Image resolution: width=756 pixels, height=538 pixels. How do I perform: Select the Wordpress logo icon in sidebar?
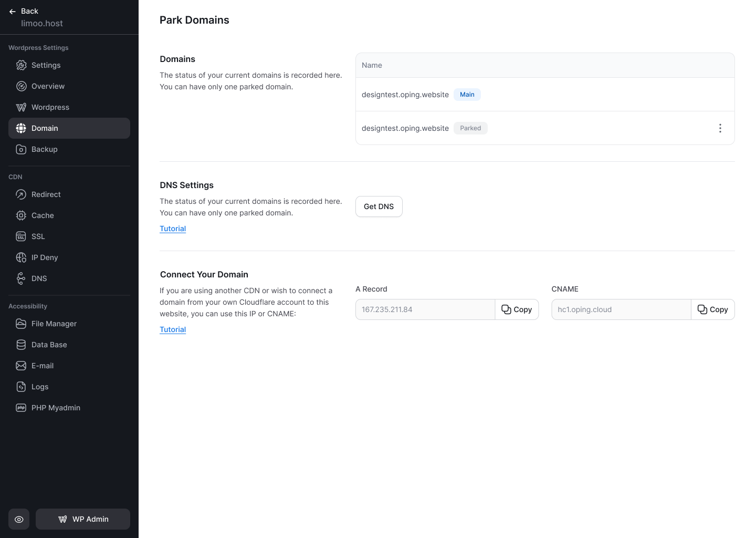[x=21, y=107]
